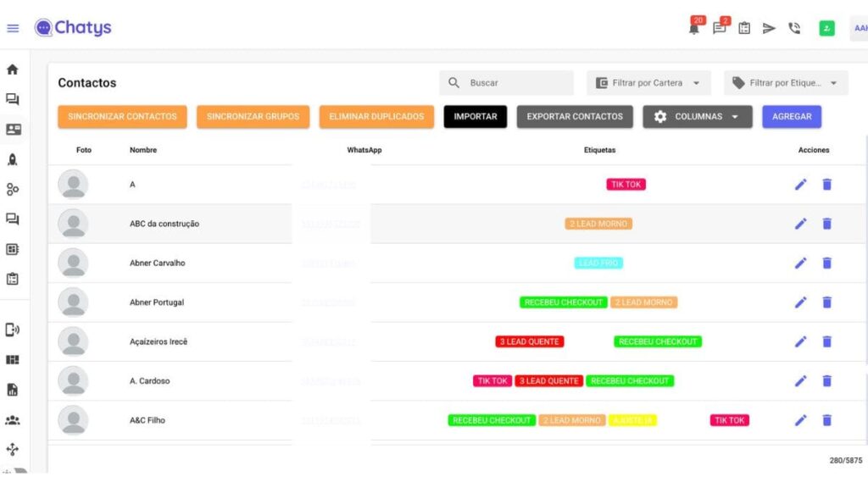The height and width of the screenshot is (488, 868).
Task: Expand the Filtrar por Etiqueta dropdown
Action: [786, 83]
